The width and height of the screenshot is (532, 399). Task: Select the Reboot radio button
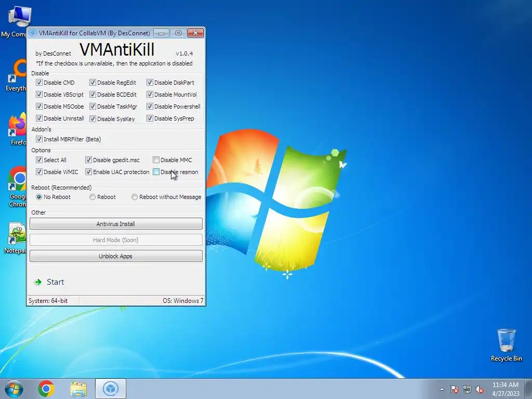click(92, 197)
